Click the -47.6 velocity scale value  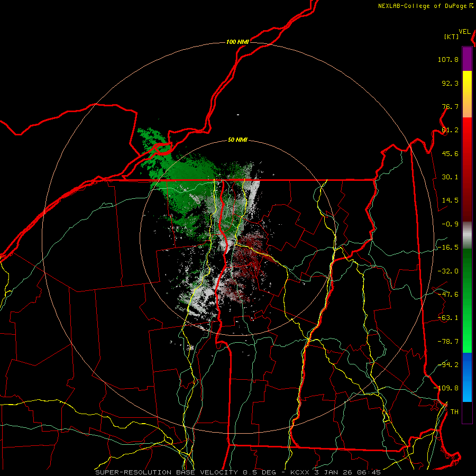pos(448,295)
